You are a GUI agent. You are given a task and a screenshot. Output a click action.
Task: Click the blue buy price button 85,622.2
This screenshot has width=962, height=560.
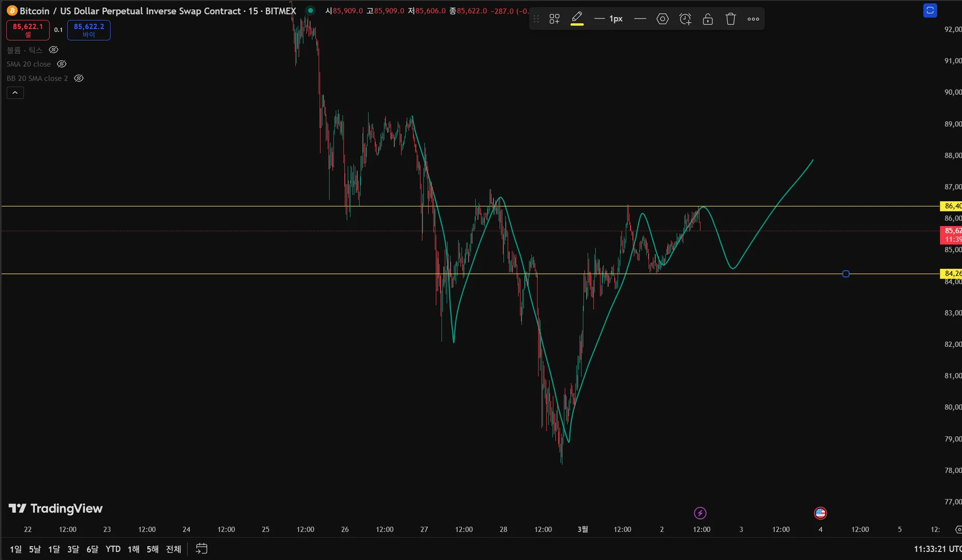pos(89,30)
